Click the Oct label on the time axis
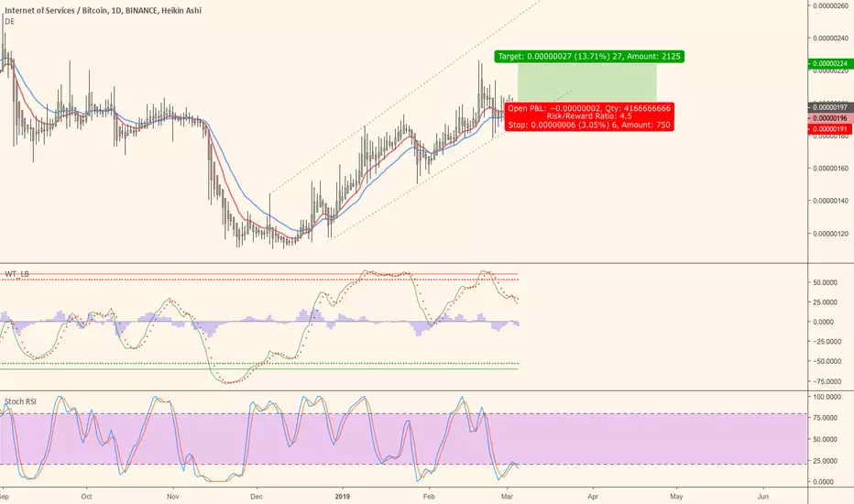Screen dimensions: 854x504 86,497
